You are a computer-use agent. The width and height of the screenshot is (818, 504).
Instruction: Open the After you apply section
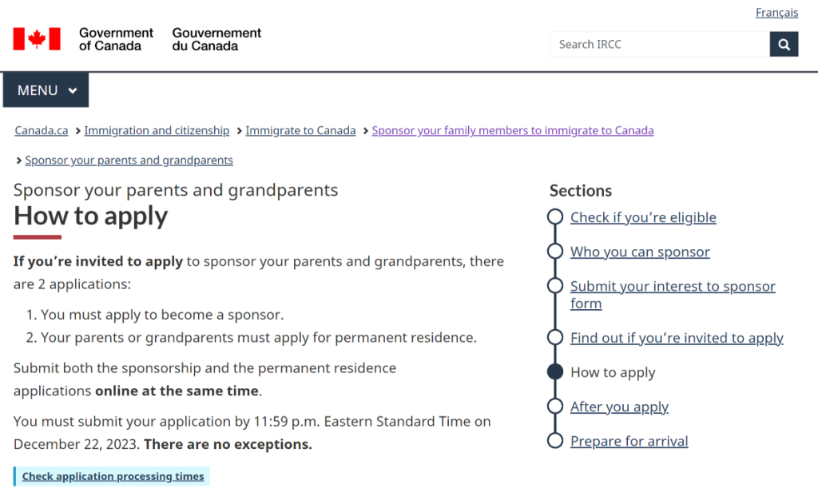[619, 407]
